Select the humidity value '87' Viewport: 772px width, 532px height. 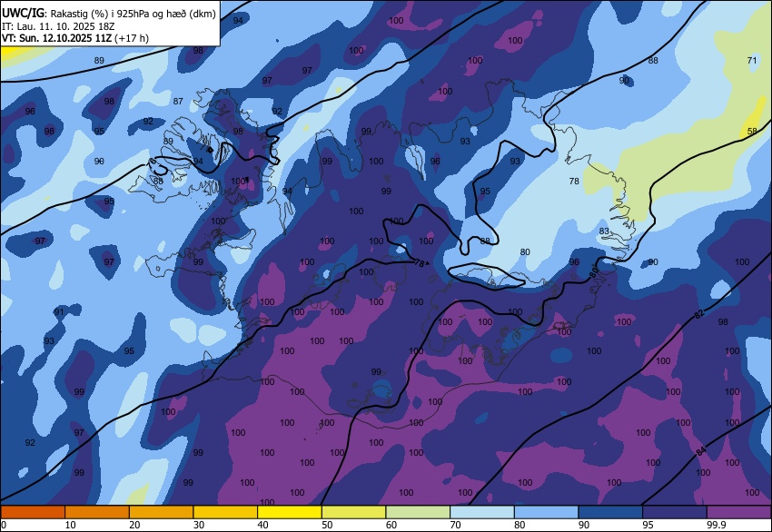click(x=178, y=102)
